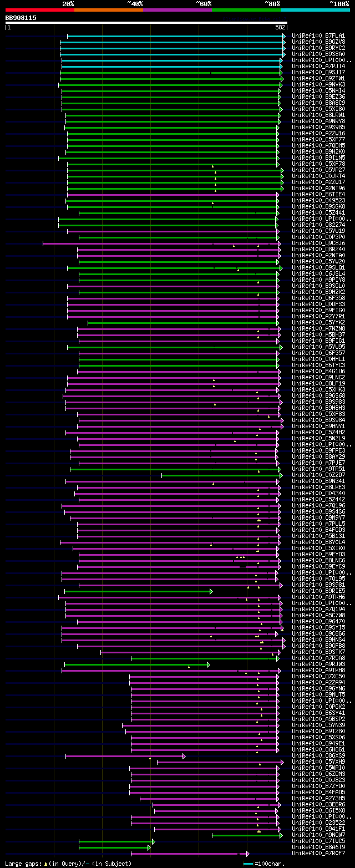Open hit UniRef100_O04340
The height and width of the screenshot is (868, 355).
coord(318,494)
